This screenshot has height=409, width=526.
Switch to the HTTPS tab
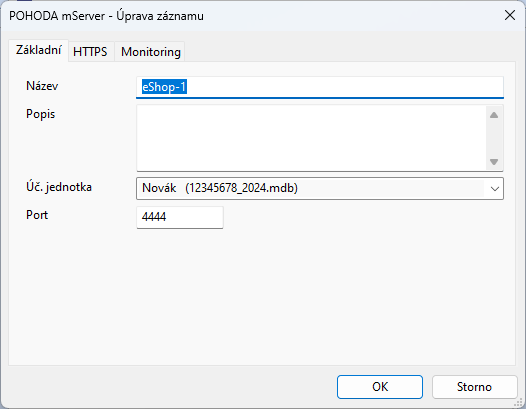[90, 52]
